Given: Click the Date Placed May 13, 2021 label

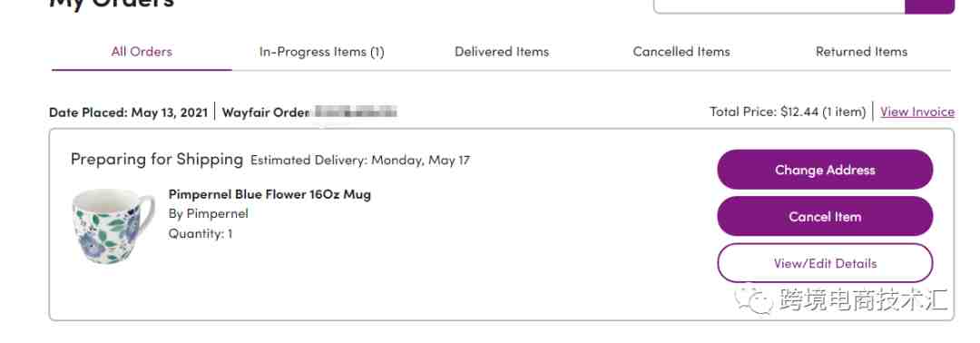Looking at the screenshot, I should click(x=128, y=113).
